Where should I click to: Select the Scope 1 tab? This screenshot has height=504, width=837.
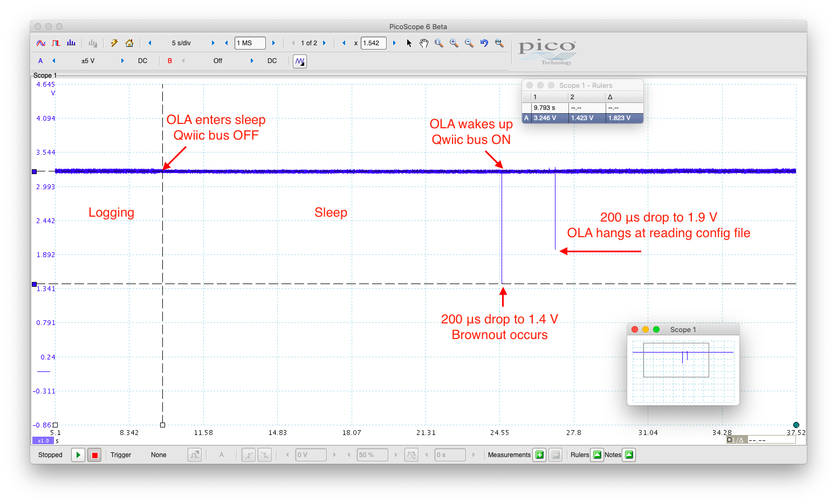point(45,75)
